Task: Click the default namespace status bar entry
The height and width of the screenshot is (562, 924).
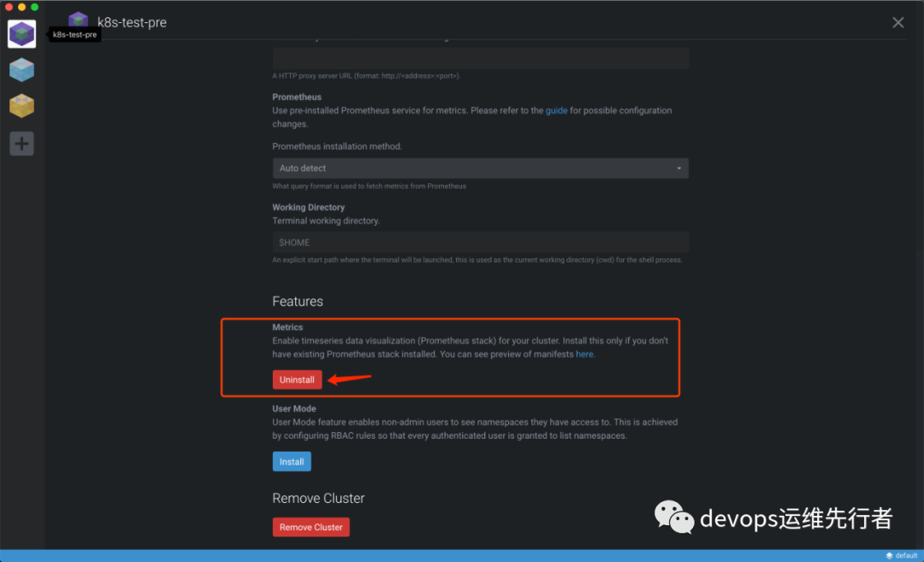Action: point(902,555)
